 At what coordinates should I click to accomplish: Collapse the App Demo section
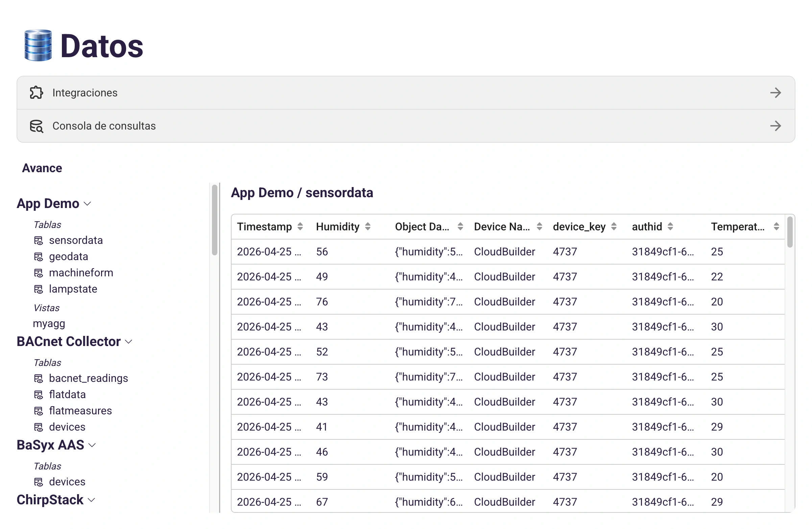(87, 204)
